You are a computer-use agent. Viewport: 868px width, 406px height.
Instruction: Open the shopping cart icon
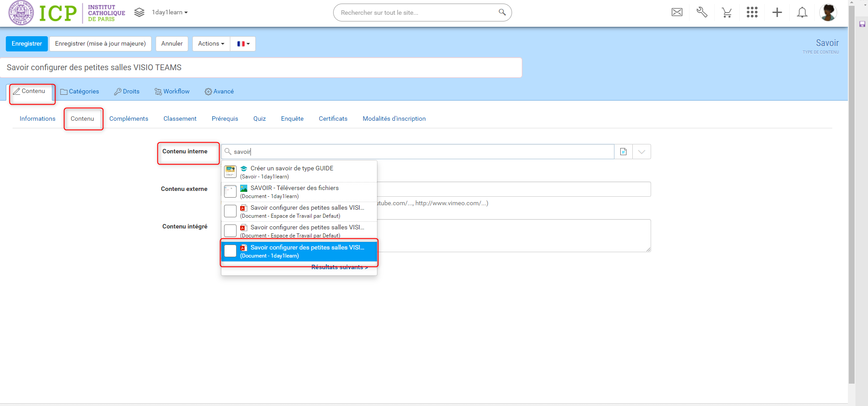tap(727, 13)
